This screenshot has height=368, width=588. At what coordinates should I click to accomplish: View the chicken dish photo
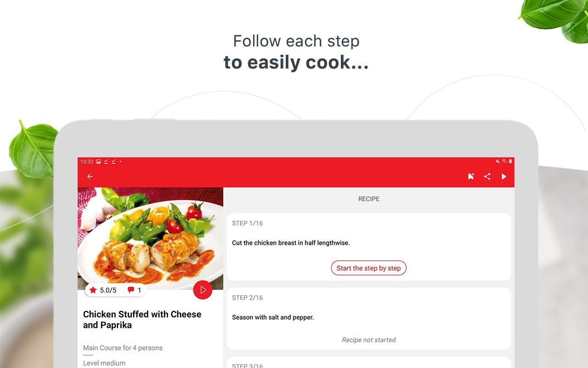pyautogui.click(x=150, y=238)
